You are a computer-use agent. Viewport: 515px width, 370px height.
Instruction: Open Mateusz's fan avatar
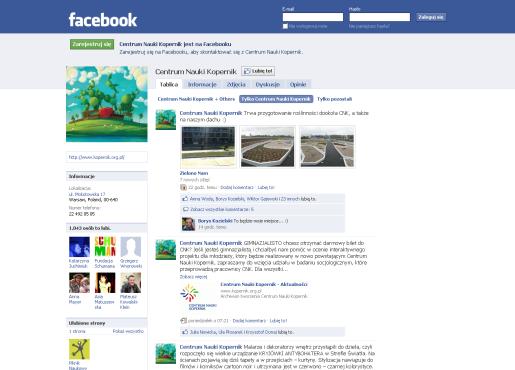point(131,283)
